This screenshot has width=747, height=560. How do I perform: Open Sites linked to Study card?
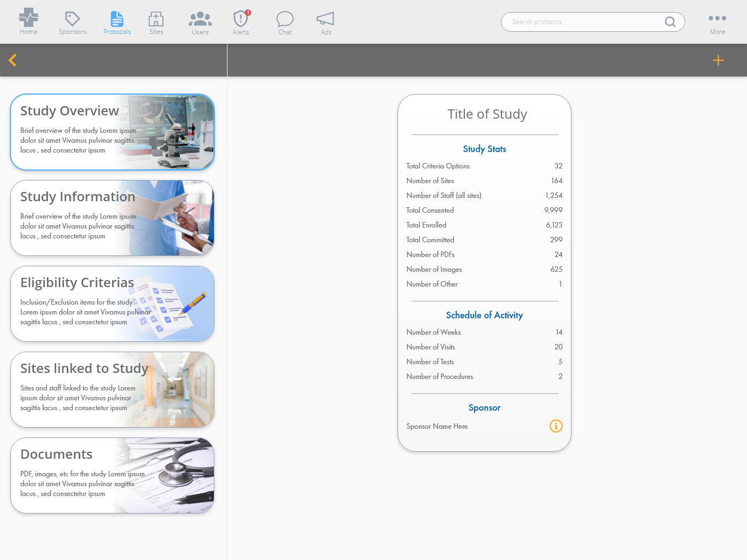point(112,389)
